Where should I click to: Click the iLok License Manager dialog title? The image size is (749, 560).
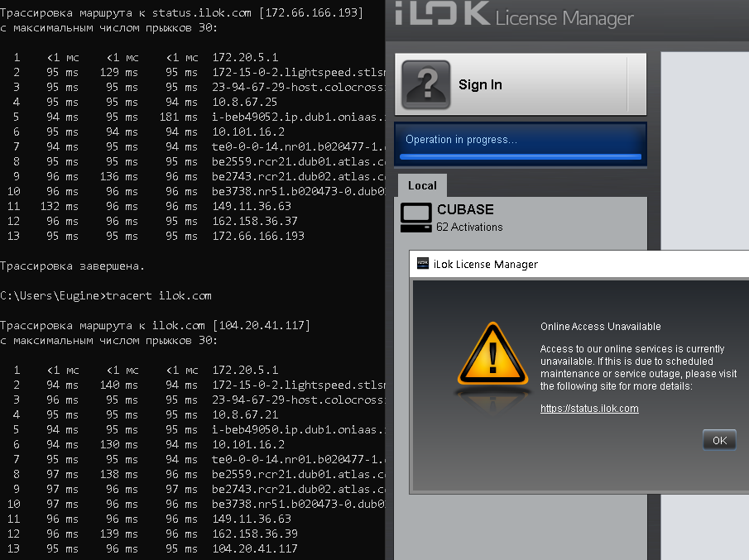pos(485,264)
